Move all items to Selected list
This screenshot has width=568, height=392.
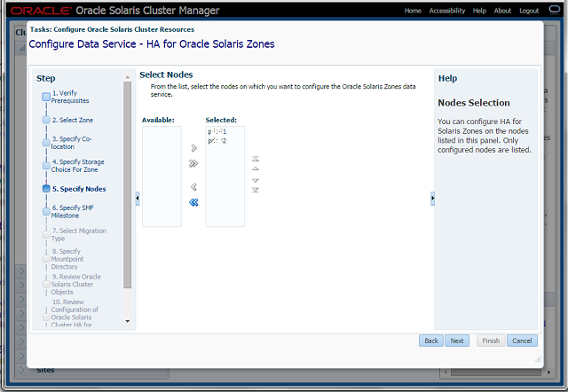click(193, 163)
